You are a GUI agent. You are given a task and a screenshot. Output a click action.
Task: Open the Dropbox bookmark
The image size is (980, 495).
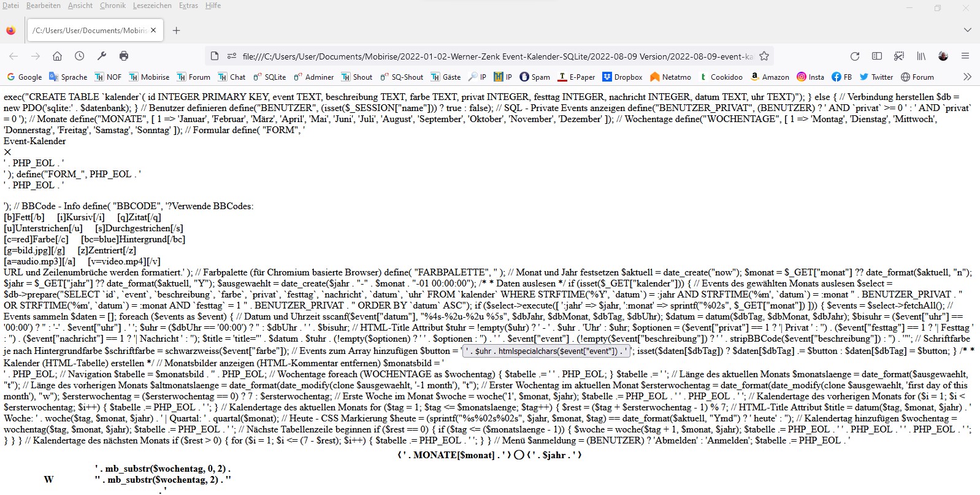point(622,77)
